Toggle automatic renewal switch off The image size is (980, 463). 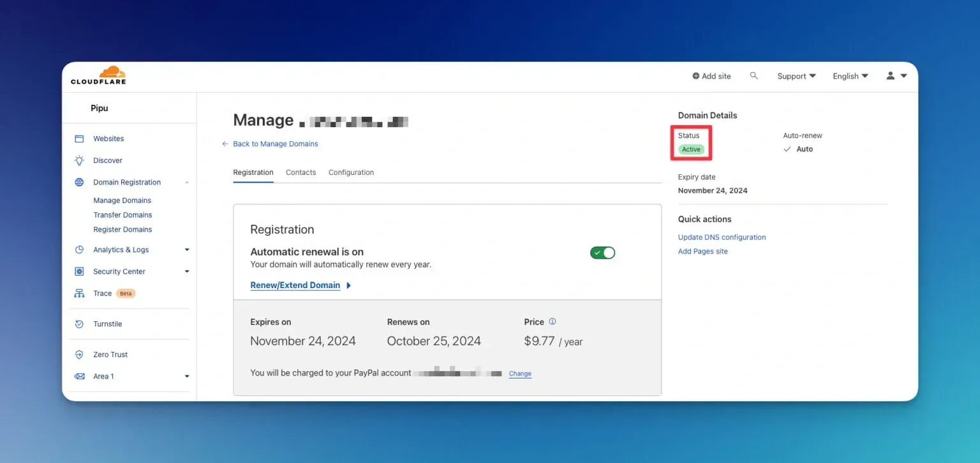[602, 253]
